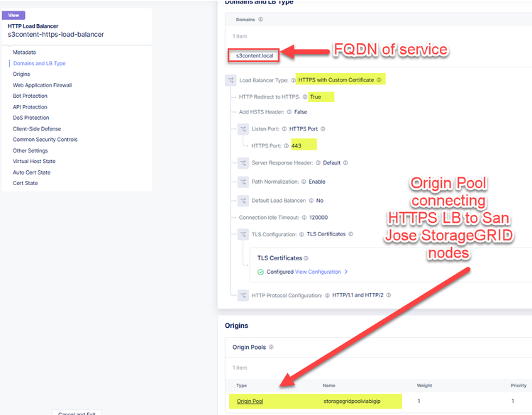Click info icon after TLS Configuration label
Image resolution: width=532 pixels, height=415 pixels.
click(x=301, y=235)
